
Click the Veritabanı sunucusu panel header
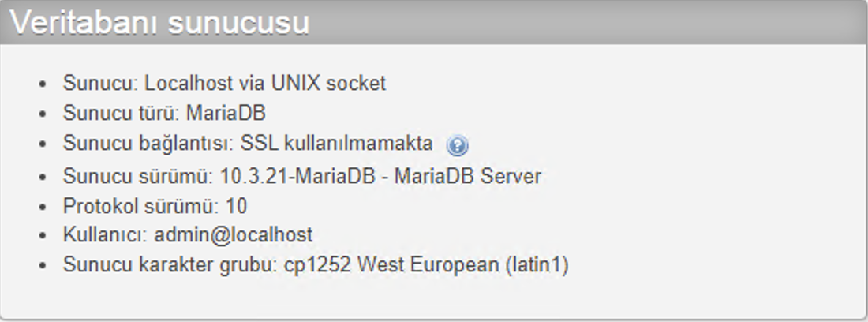click(x=159, y=23)
